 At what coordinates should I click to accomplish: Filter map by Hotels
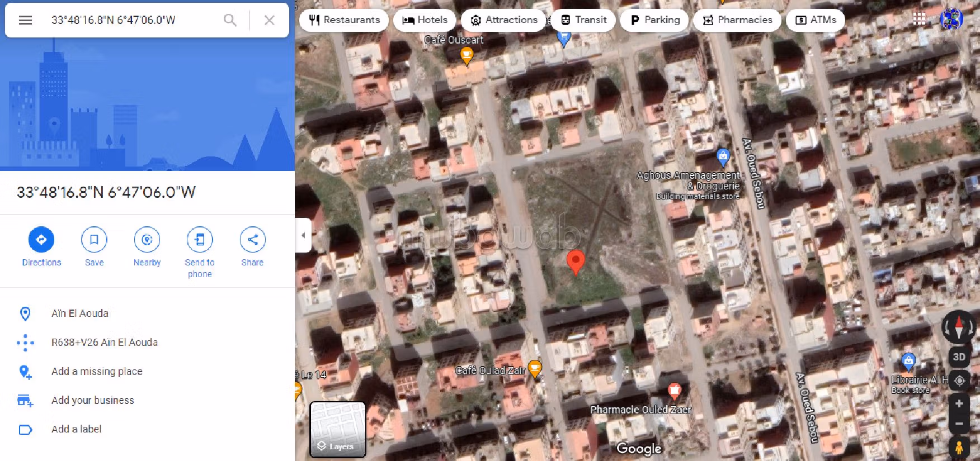click(x=425, y=20)
